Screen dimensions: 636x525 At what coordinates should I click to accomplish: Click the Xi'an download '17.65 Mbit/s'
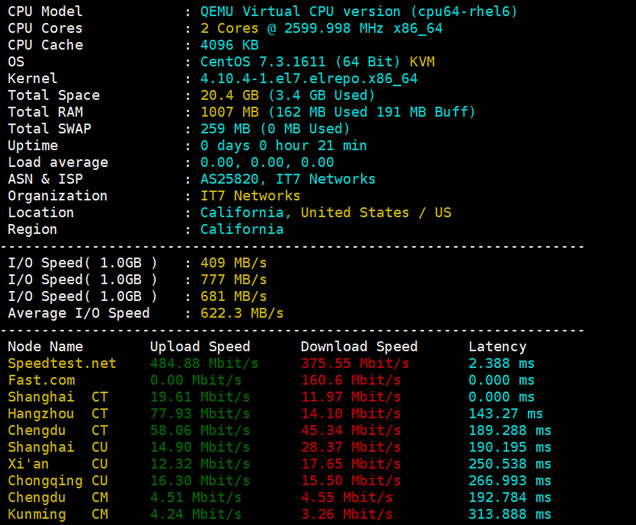[351, 464]
